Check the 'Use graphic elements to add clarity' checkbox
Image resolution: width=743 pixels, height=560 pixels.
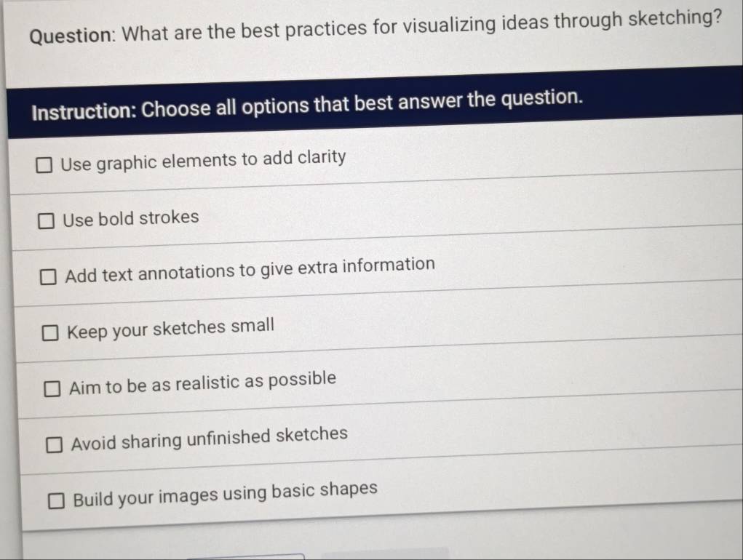pos(44,164)
